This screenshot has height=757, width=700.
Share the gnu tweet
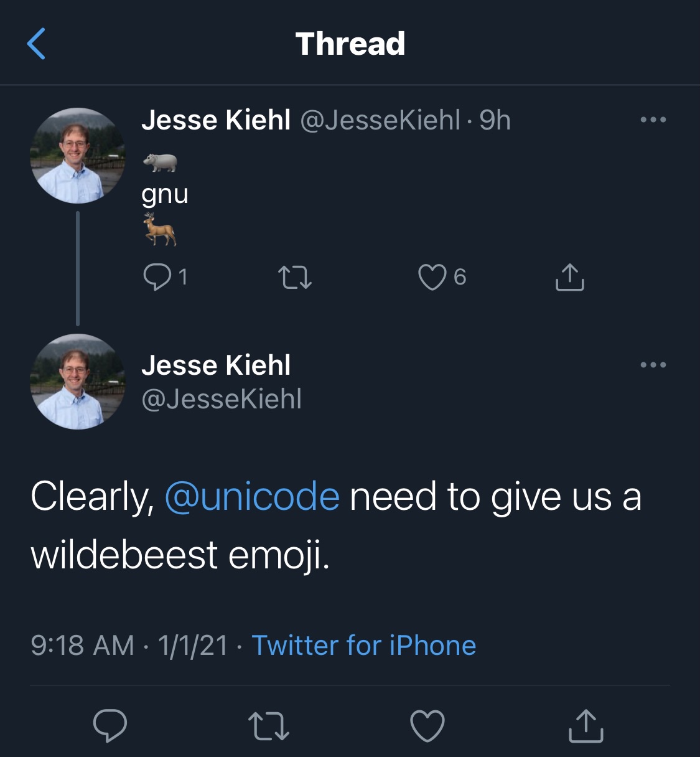(569, 277)
